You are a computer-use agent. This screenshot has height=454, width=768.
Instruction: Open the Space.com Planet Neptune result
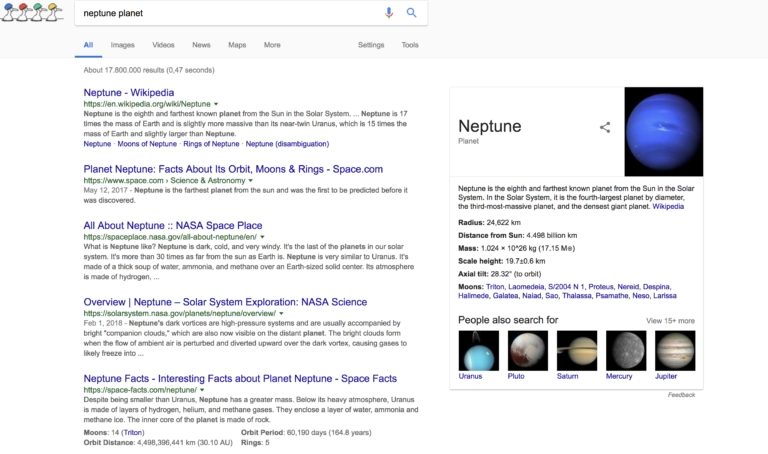tap(233, 169)
